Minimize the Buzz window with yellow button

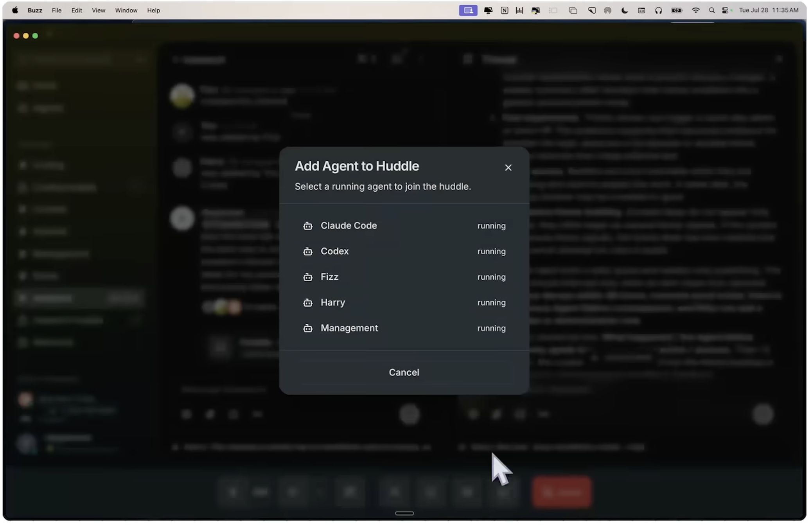(x=26, y=36)
